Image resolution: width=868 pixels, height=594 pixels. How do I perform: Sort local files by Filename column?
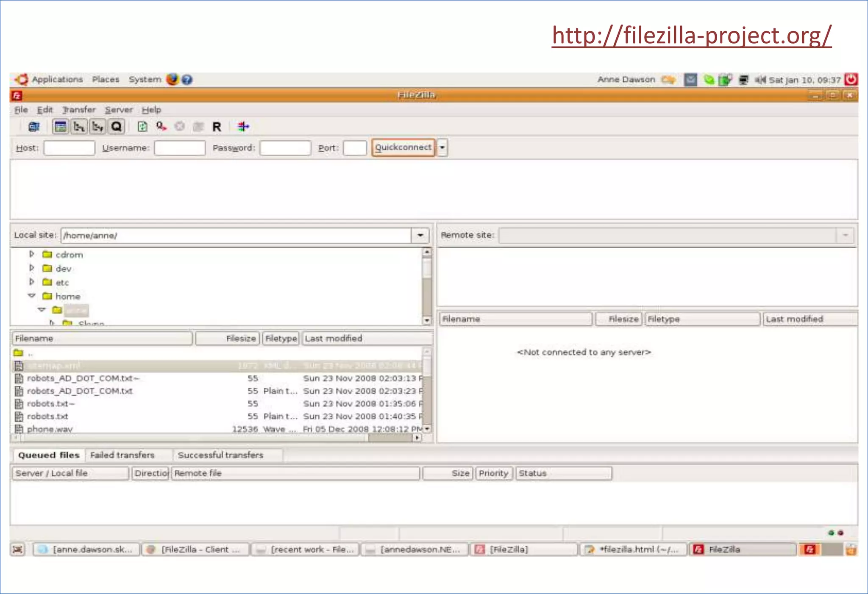[102, 339]
